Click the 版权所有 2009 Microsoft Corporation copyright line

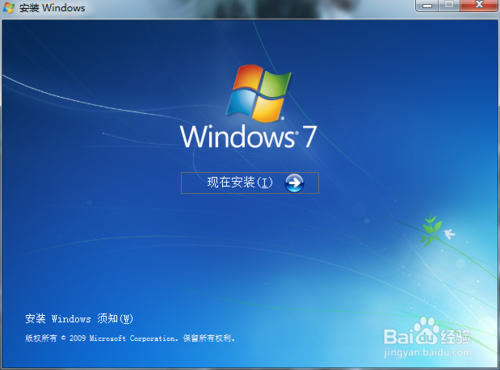130,338
